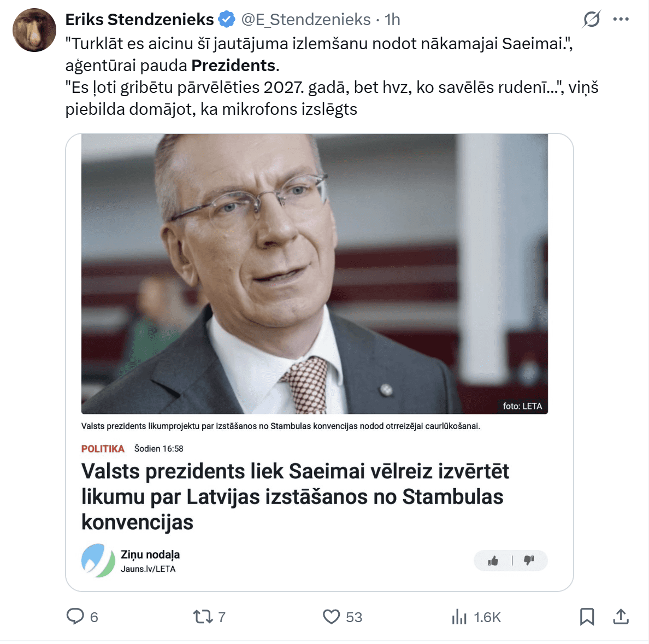649x644 pixels.
Task: Click thumbs-down icon in article image
Action: click(529, 561)
